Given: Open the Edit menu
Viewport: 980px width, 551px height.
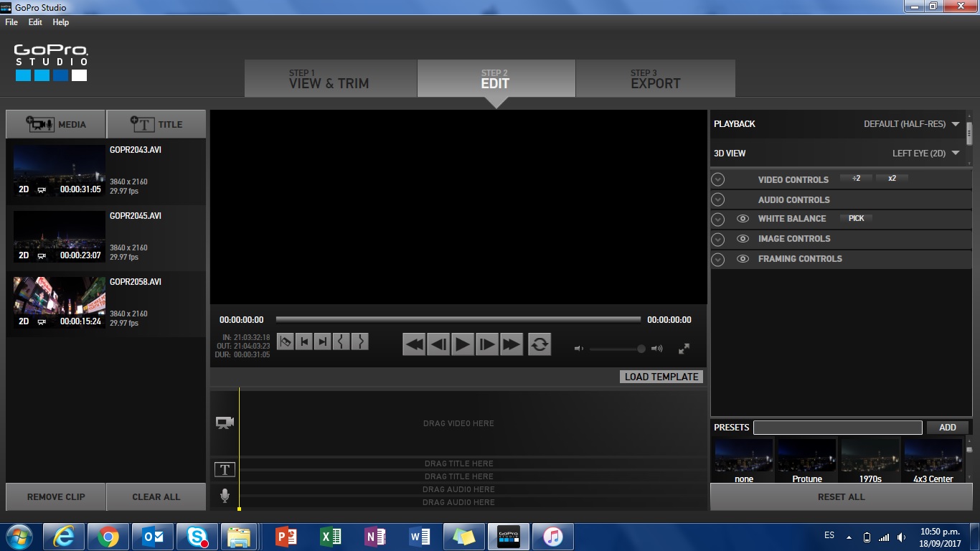Looking at the screenshot, I should point(35,22).
